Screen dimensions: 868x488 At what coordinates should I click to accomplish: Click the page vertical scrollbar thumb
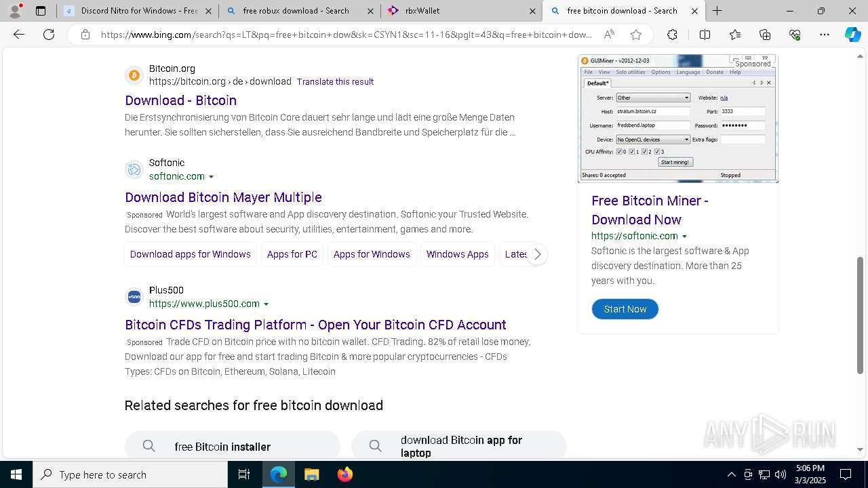(x=861, y=315)
